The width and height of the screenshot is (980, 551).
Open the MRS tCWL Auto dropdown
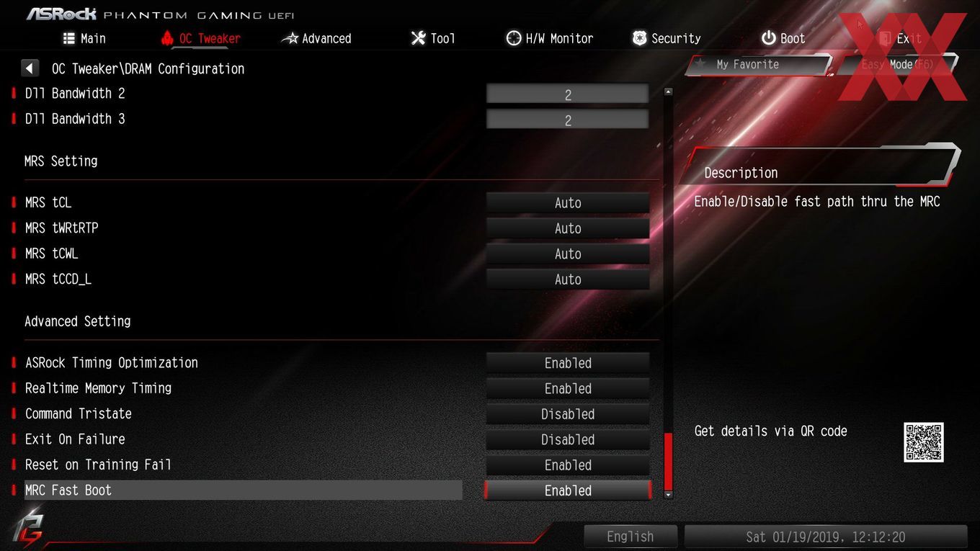(568, 254)
